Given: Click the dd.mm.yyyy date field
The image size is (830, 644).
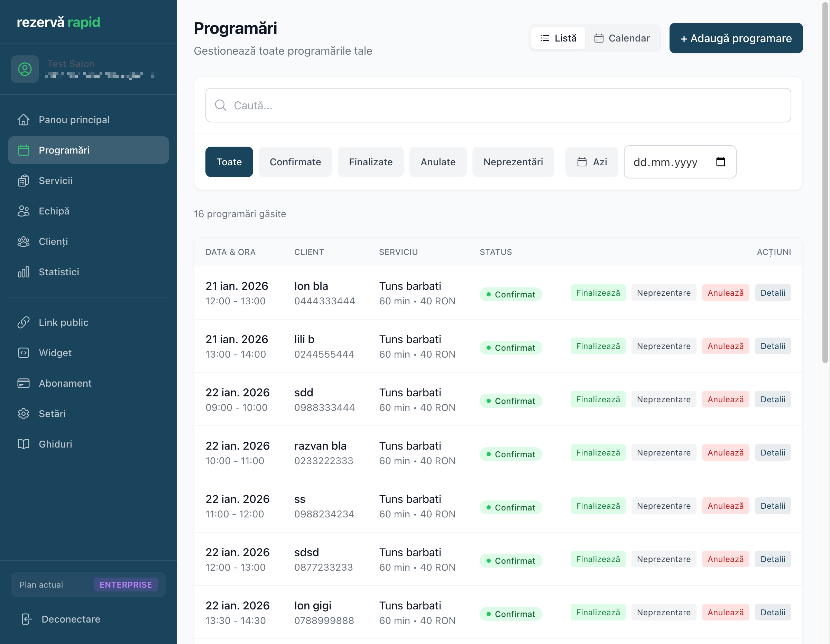Looking at the screenshot, I should click(x=665, y=162).
